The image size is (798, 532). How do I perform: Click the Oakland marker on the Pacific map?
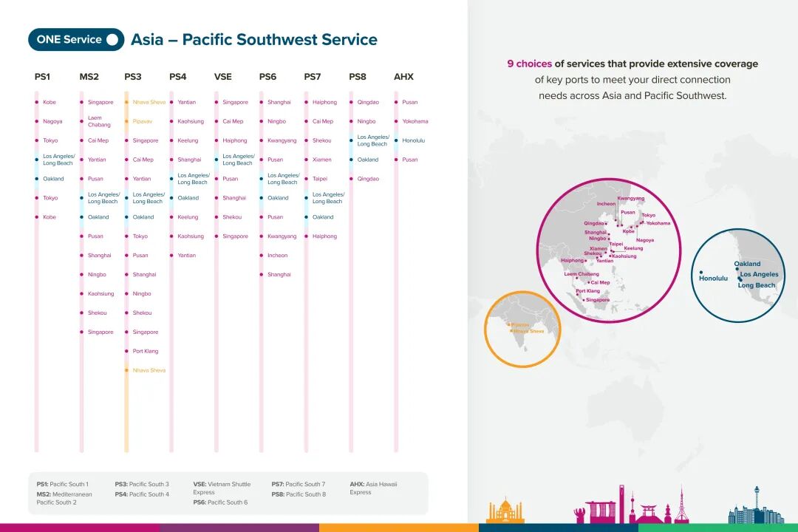pos(737,269)
